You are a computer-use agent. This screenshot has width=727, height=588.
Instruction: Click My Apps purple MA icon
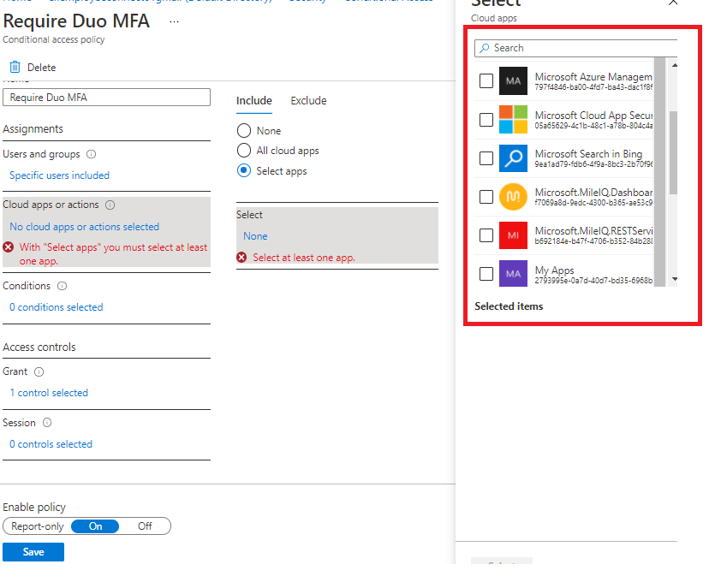tap(513, 273)
